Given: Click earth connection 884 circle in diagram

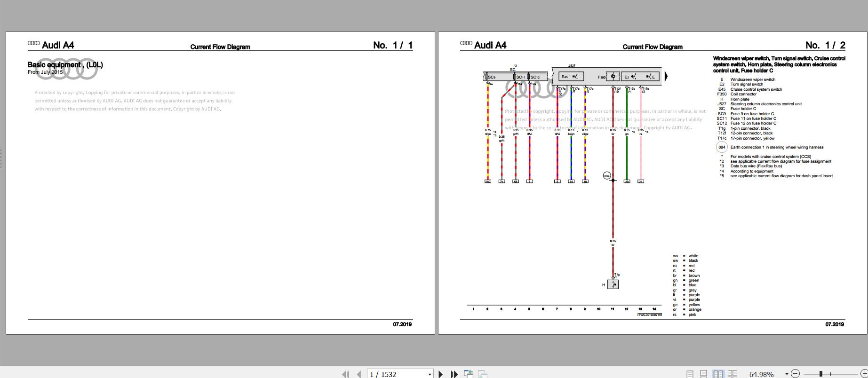Looking at the screenshot, I should 607,176.
